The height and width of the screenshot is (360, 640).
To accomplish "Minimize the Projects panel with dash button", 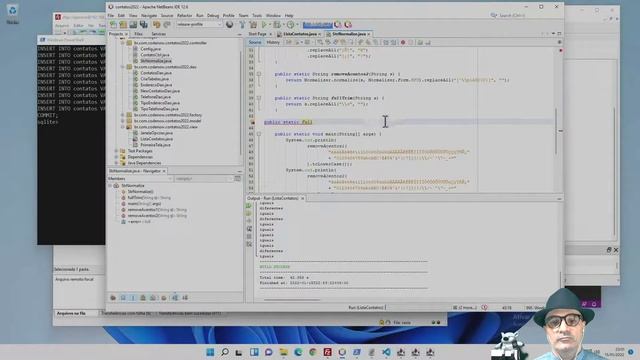I will click(x=240, y=34).
